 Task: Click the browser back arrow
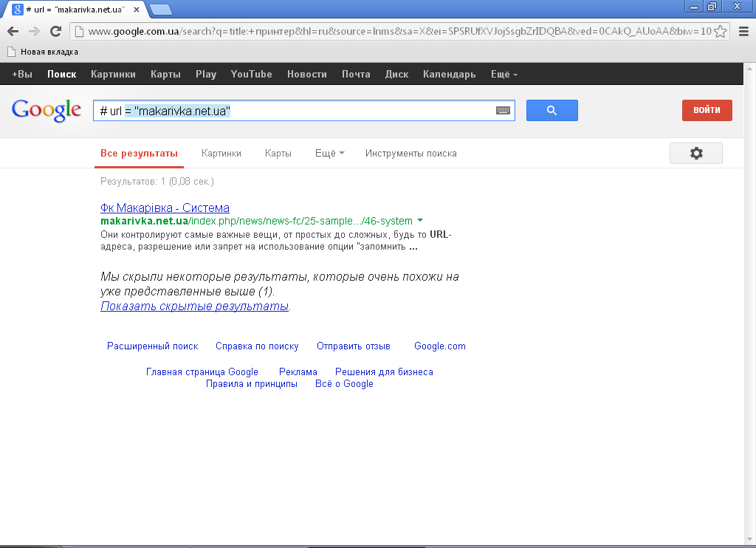(x=13, y=31)
